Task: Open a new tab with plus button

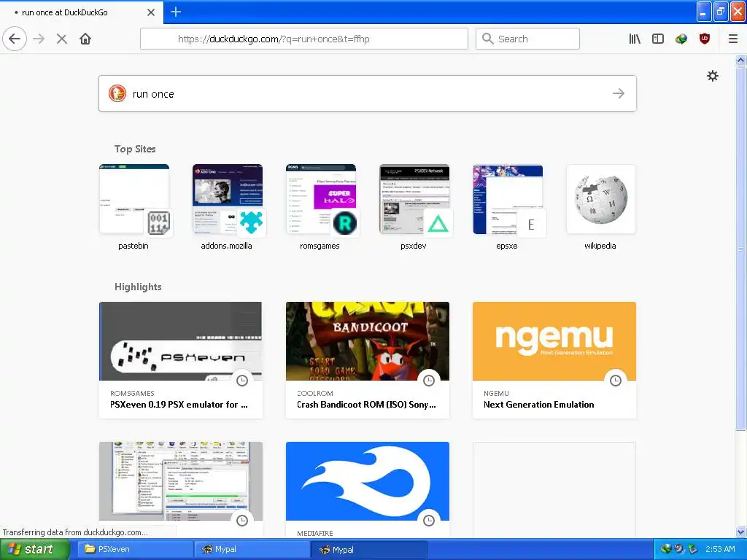Action: point(176,12)
